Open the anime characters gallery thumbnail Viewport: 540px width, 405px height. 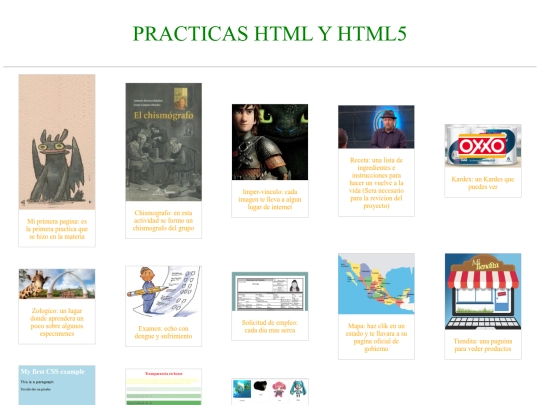(270, 392)
